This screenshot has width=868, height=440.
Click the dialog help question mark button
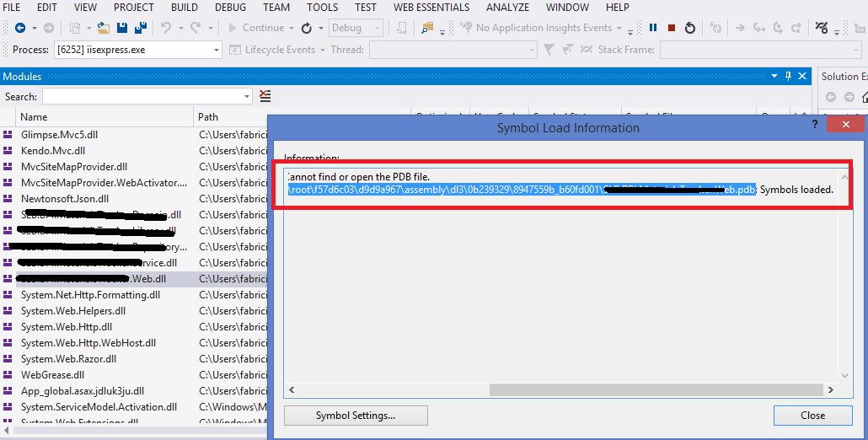pos(814,124)
